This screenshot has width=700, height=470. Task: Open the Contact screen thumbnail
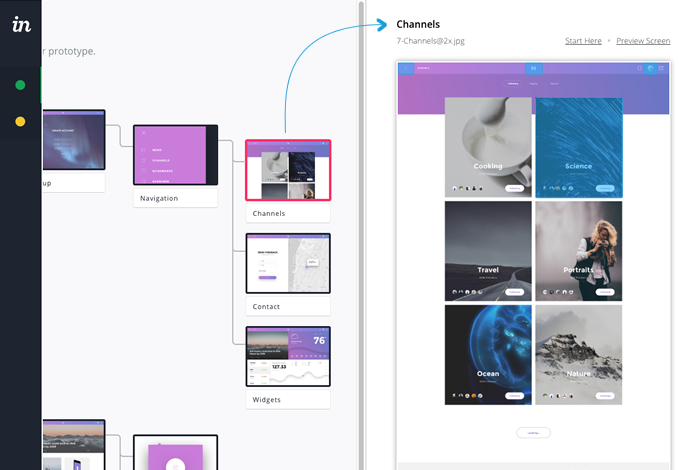288,263
